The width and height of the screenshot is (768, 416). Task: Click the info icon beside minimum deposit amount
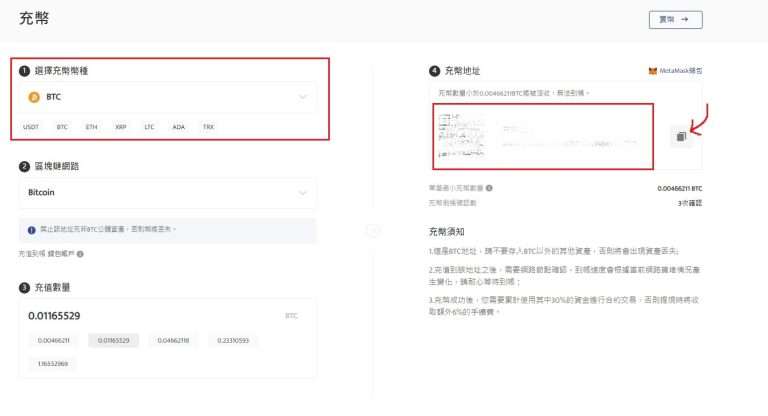[489, 188]
